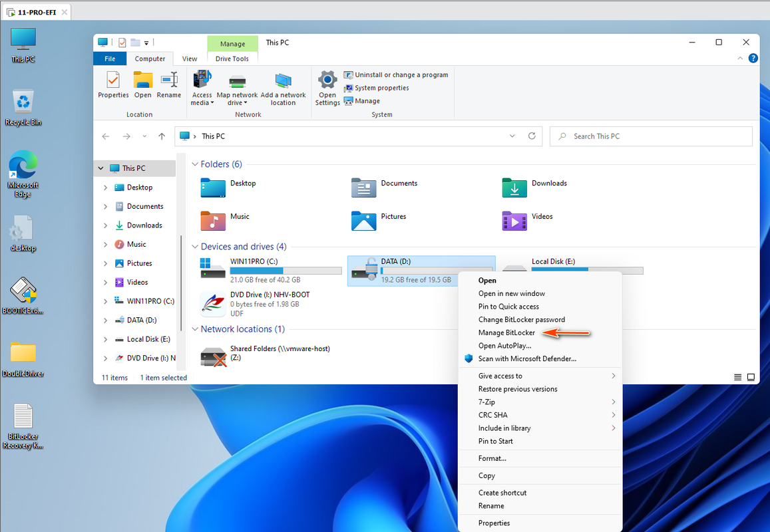770x532 pixels.
Task: Expand the Give access to submenu
Action: 540,376
